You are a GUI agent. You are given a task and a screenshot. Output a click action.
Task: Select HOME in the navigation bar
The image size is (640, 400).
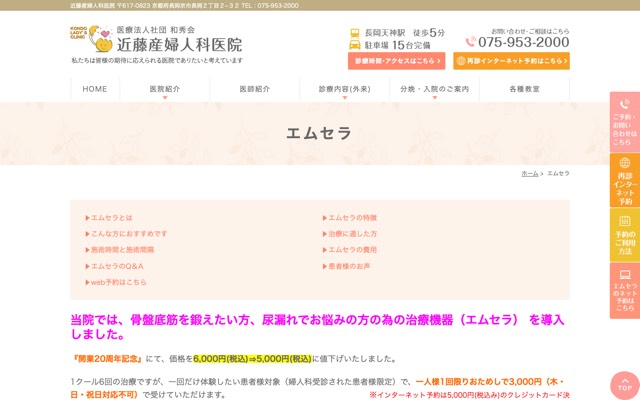coord(95,89)
